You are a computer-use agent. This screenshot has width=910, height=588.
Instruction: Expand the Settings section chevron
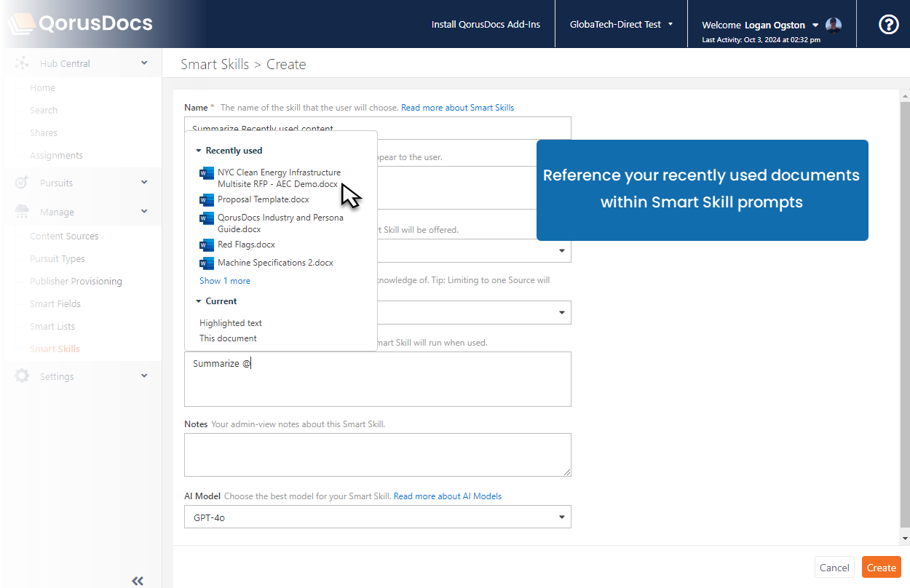(x=144, y=376)
